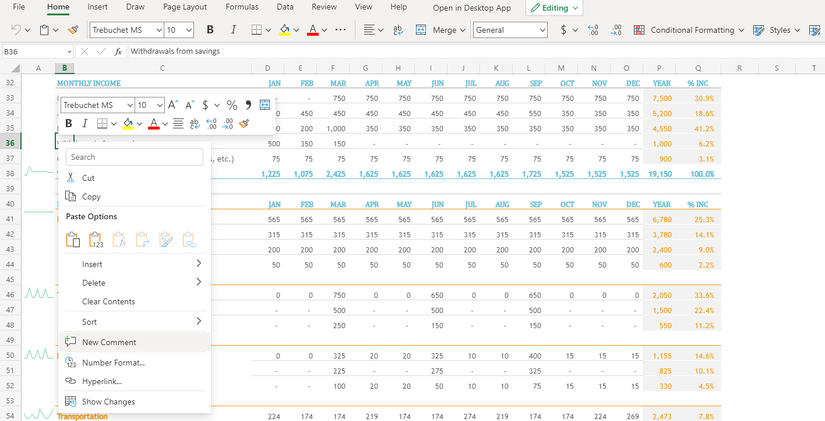Click the Format Painter icon in ribbon

[x=73, y=30]
